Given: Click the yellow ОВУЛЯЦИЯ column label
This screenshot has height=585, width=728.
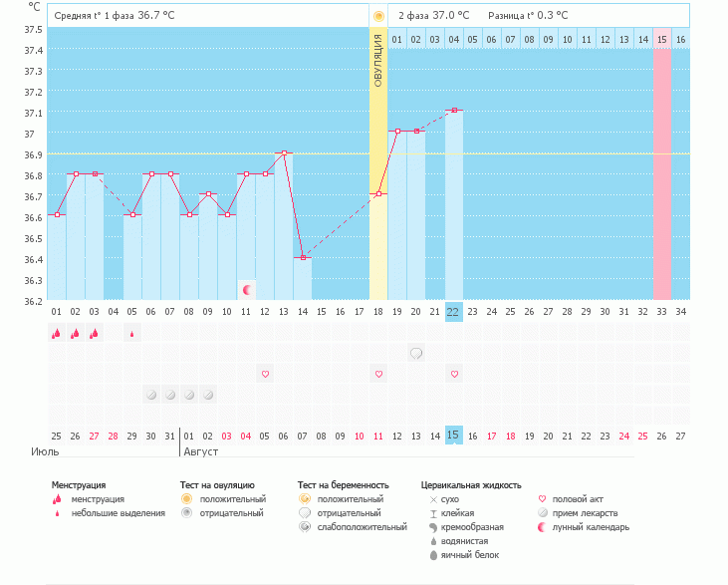Looking at the screenshot, I should pyautogui.click(x=378, y=60).
